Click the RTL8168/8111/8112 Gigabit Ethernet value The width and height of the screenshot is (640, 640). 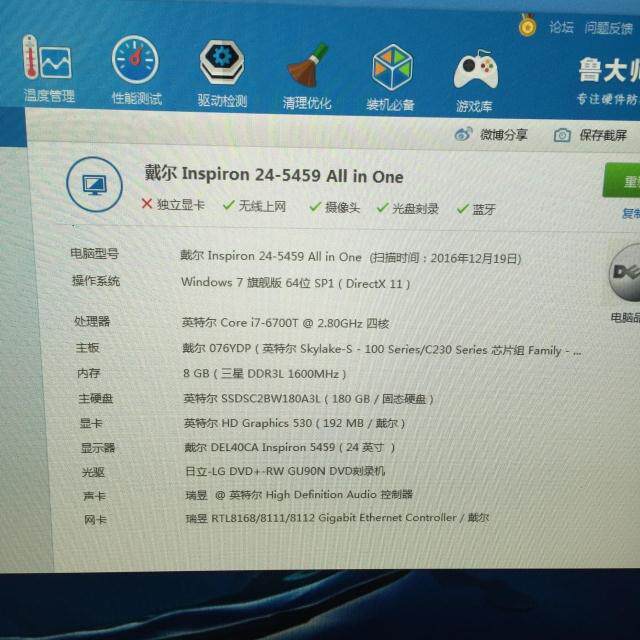coord(338,518)
